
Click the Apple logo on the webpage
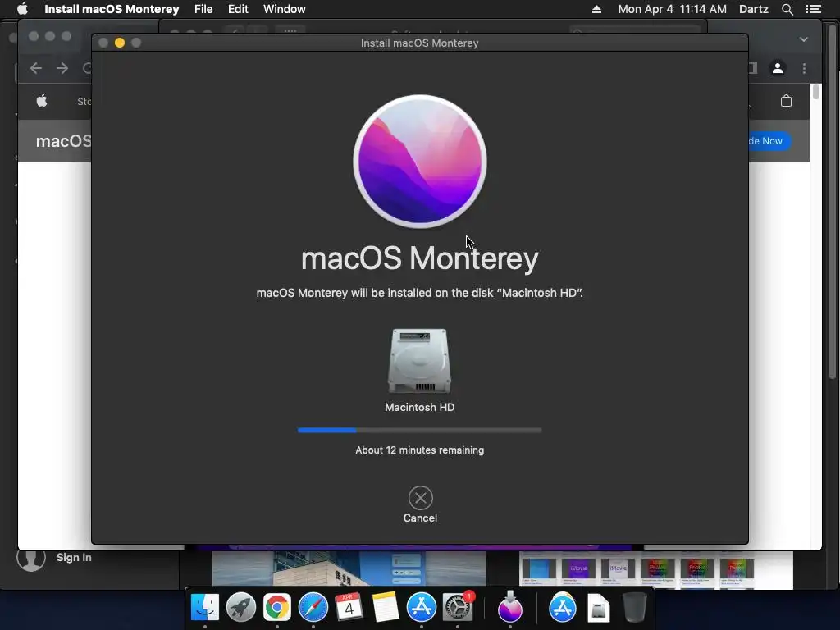[42, 101]
